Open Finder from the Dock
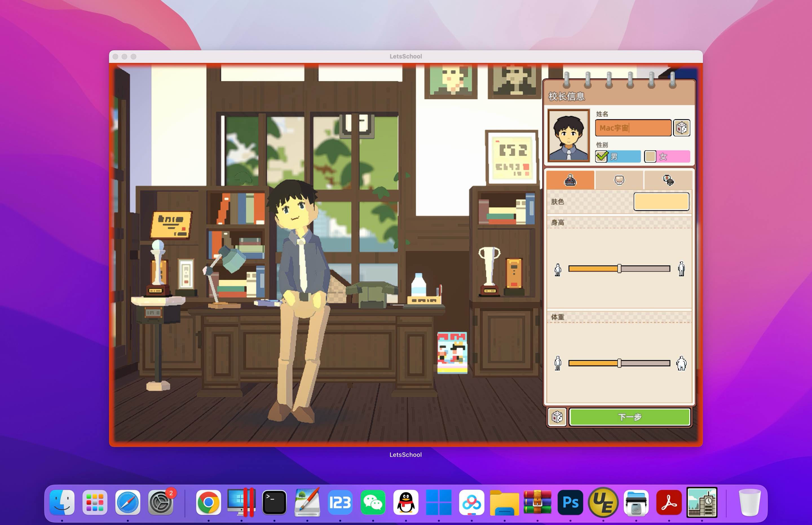The image size is (812, 525). tap(62, 502)
